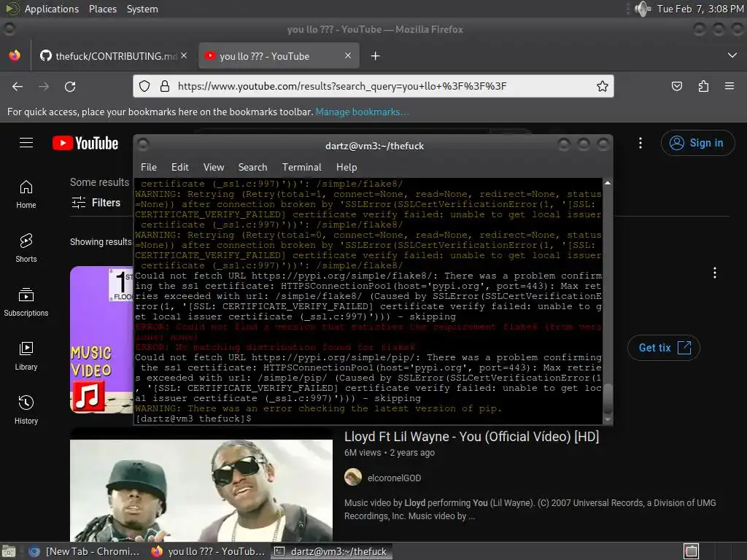Open Subscriptions in YouTube sidebar

click(x=26, y=302)
